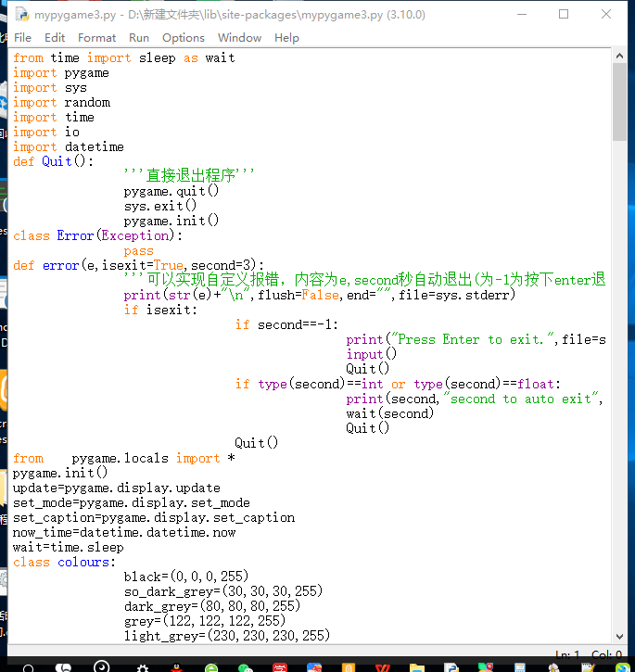Click 'class Error(Exception):' line
Viewport: 635px width, 672px height.
[x=97, y=235]
